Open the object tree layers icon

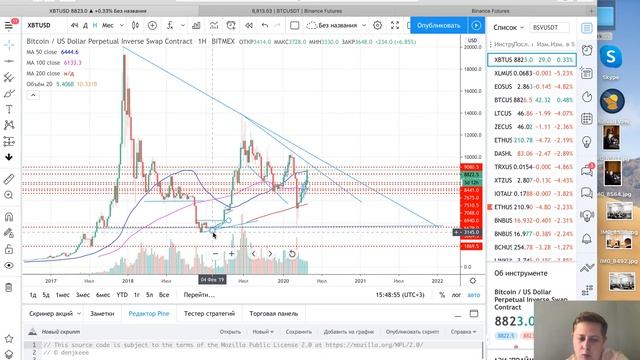(9, 353)
